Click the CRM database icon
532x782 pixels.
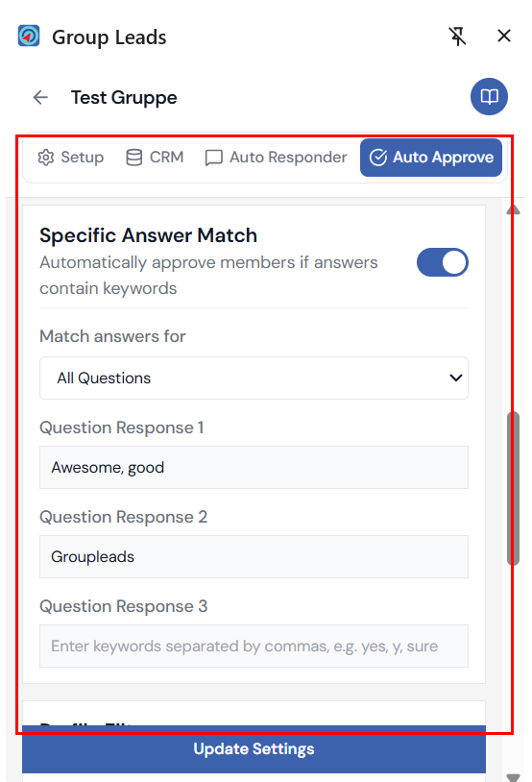click(134, 158)
